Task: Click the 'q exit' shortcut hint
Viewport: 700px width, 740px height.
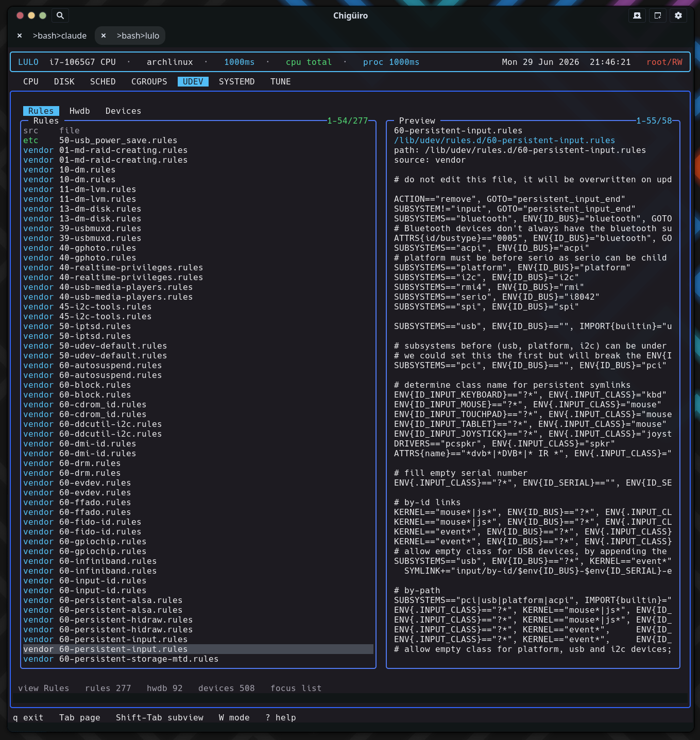Action: point(28,717)
